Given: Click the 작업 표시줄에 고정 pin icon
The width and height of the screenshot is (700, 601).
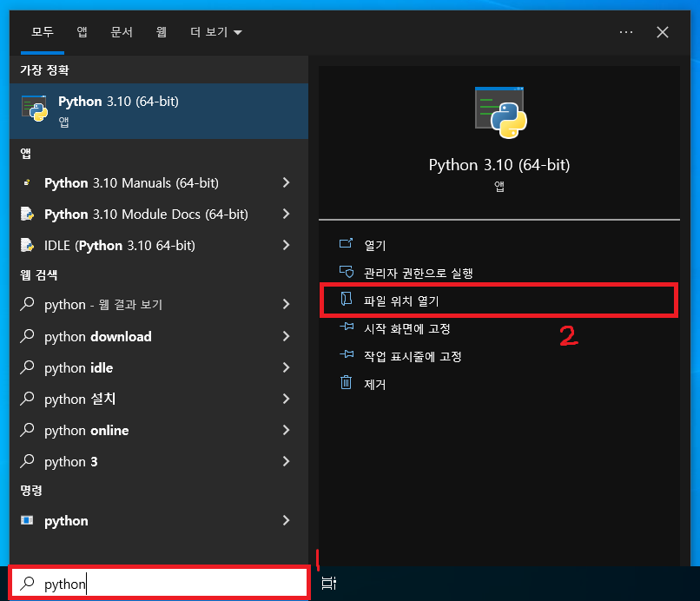Looking at the screenshot, I should tap(348, 356).
